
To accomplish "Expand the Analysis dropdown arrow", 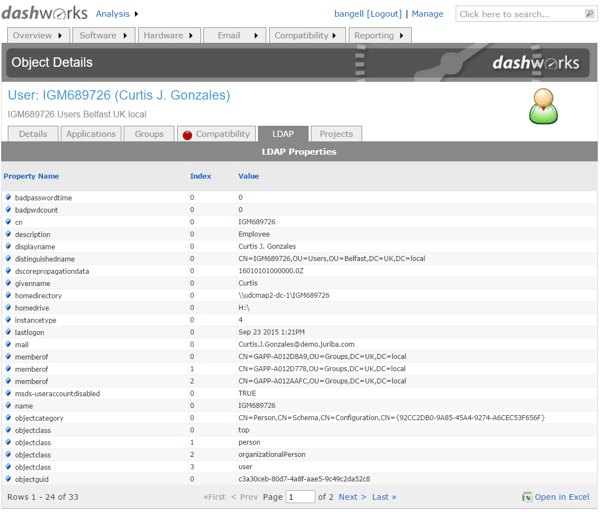I will [x=136, y=14].
